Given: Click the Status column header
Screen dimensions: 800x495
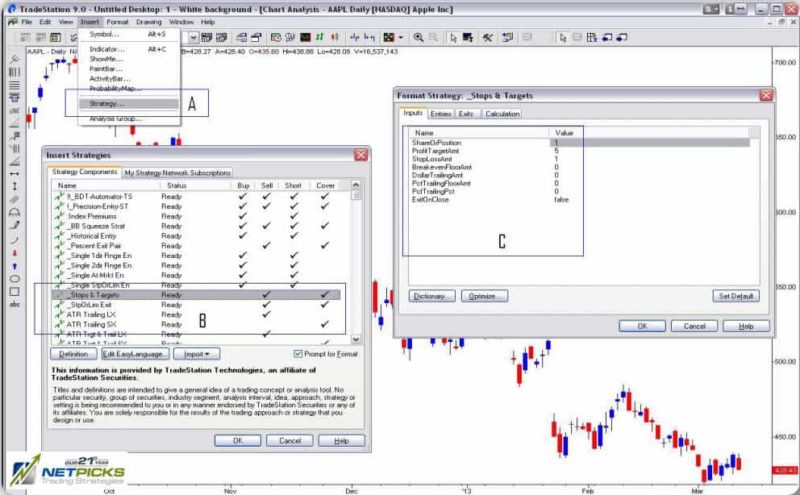Looking at the screenshot, I should tap(195, 185).
